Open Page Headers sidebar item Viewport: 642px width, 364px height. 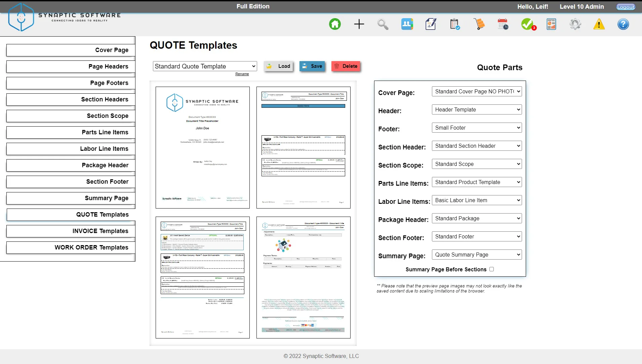tap(71, 66)
